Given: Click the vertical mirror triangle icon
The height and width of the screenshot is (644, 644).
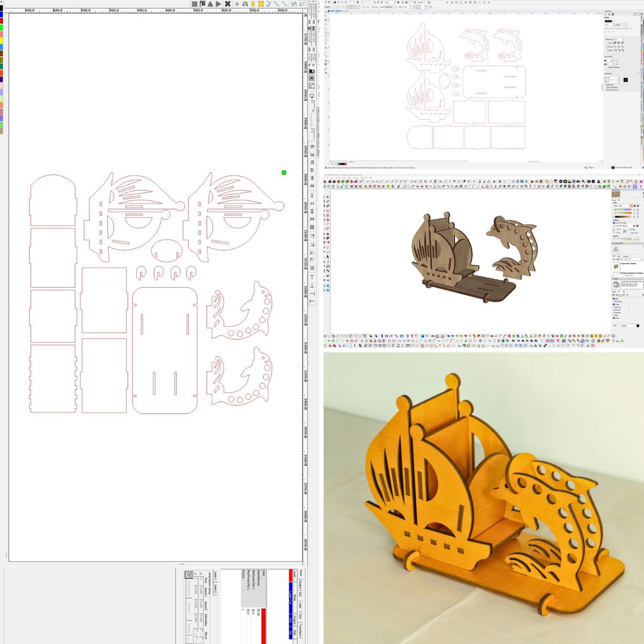Looking at the screenshot, I should (218, 4).
